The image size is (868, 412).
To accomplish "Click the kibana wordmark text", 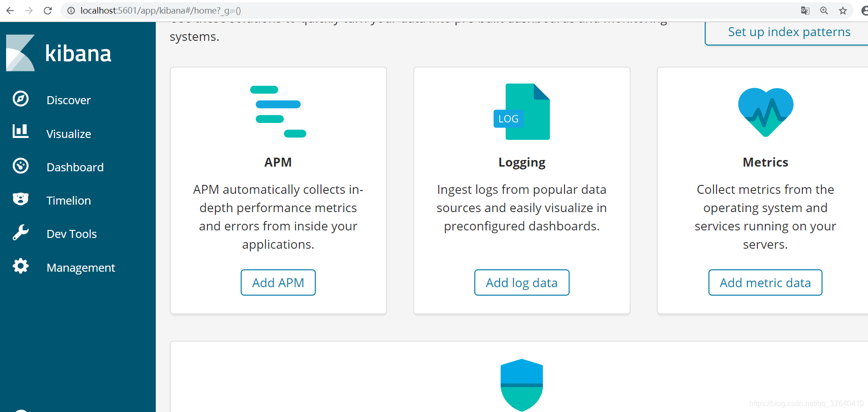I will (78, 53).
